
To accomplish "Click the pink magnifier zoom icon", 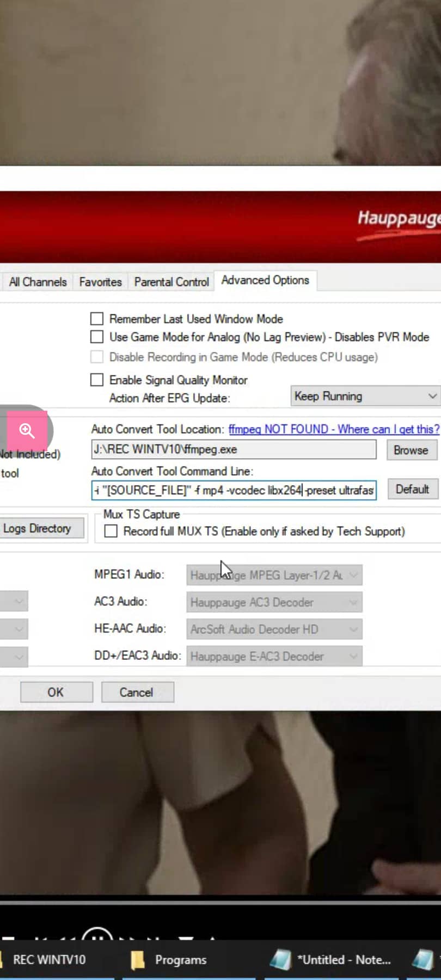I will point(27,431).
